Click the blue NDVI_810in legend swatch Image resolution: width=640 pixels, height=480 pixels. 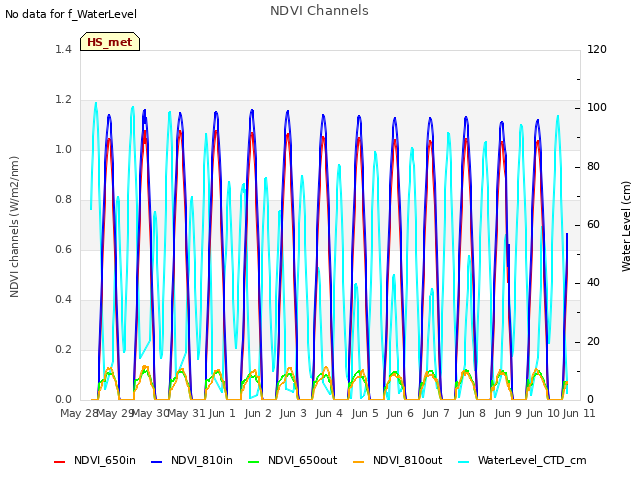pyautogui.click(x=157, y=462)
